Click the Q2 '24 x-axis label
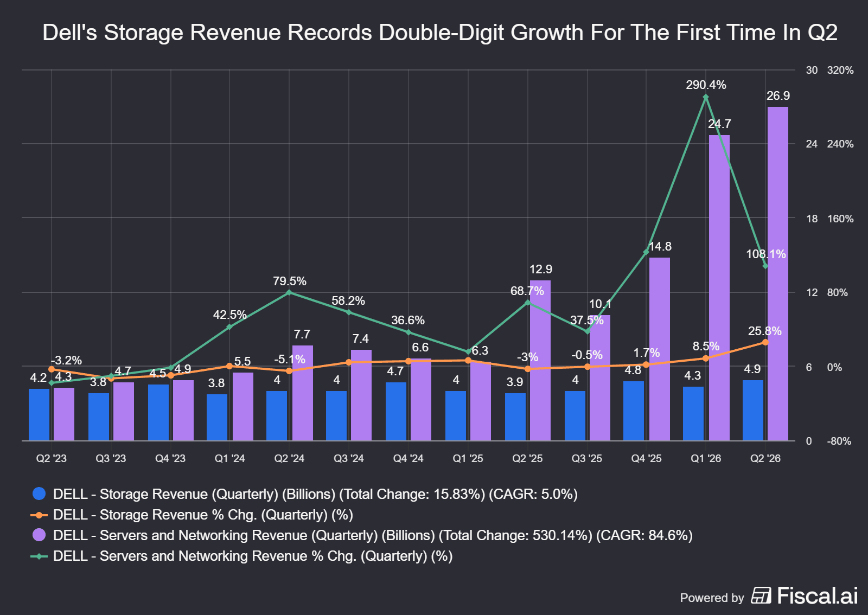 point(289,458)
